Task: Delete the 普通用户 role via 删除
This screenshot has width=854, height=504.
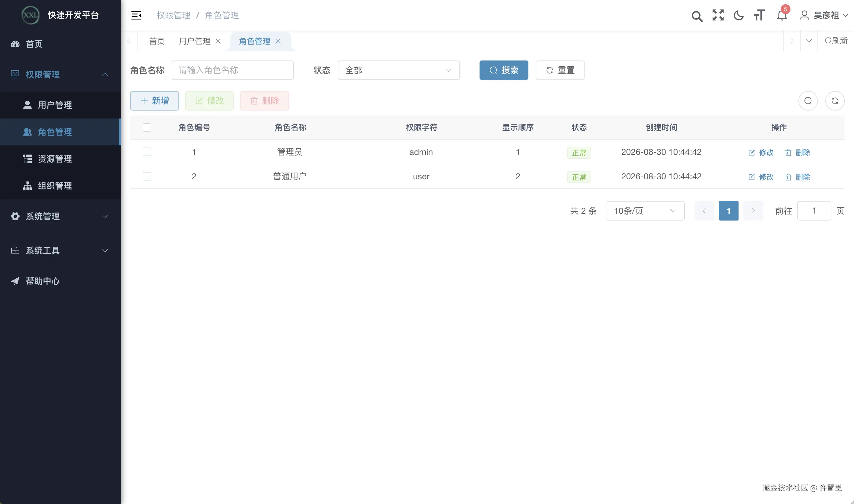Action: 797,177
